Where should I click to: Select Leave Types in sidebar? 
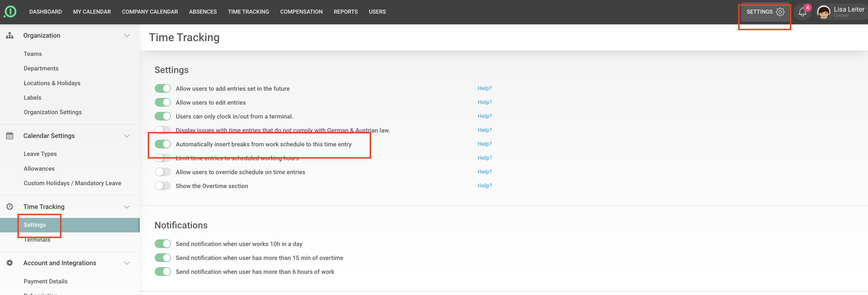40,154
